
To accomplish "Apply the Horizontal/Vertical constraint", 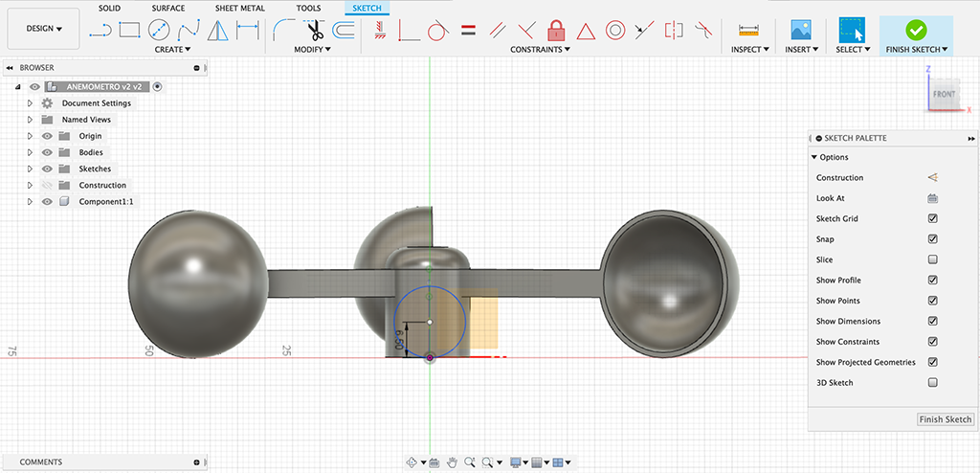I will [x=379, y=30].
